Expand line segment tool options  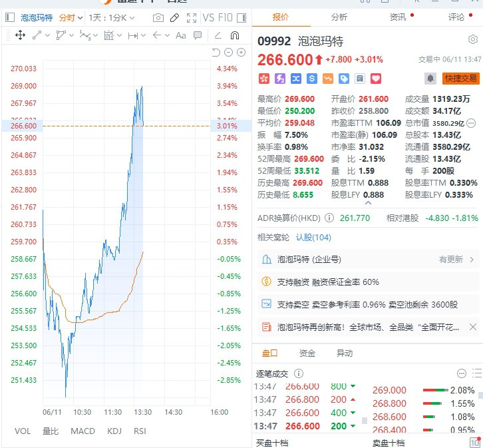coord(47,35)
